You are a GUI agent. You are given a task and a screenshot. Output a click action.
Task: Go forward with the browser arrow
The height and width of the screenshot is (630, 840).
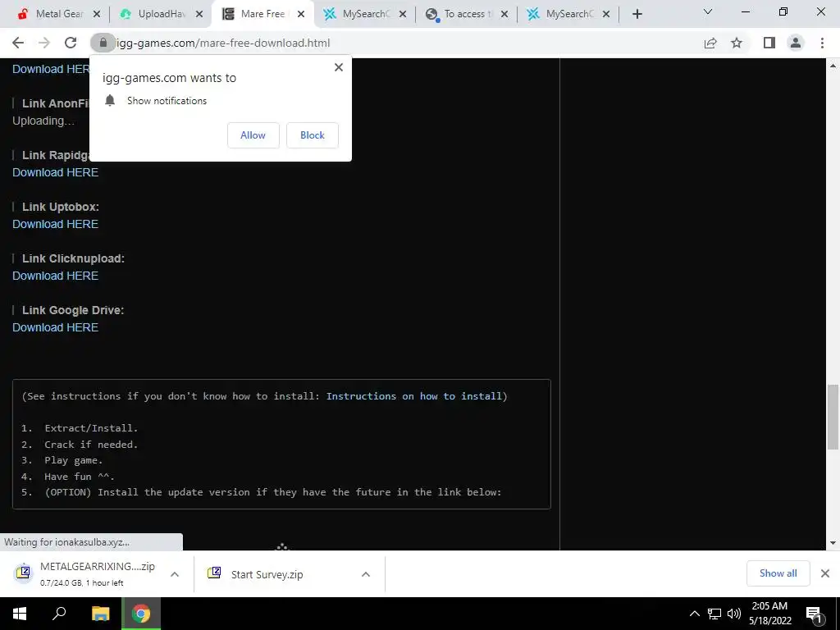[x=44, y=43]
